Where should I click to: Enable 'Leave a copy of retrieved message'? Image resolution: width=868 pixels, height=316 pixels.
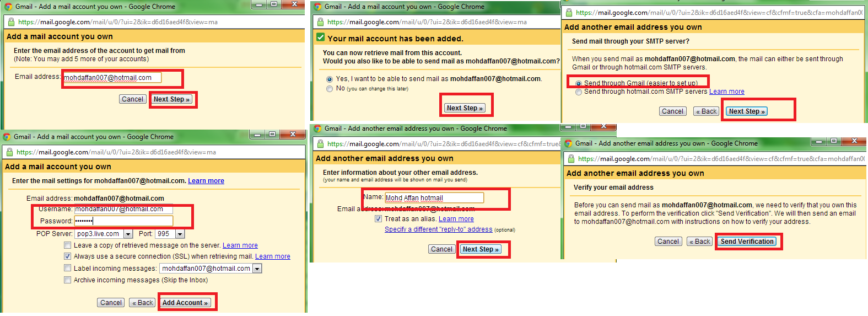[67, 245]
